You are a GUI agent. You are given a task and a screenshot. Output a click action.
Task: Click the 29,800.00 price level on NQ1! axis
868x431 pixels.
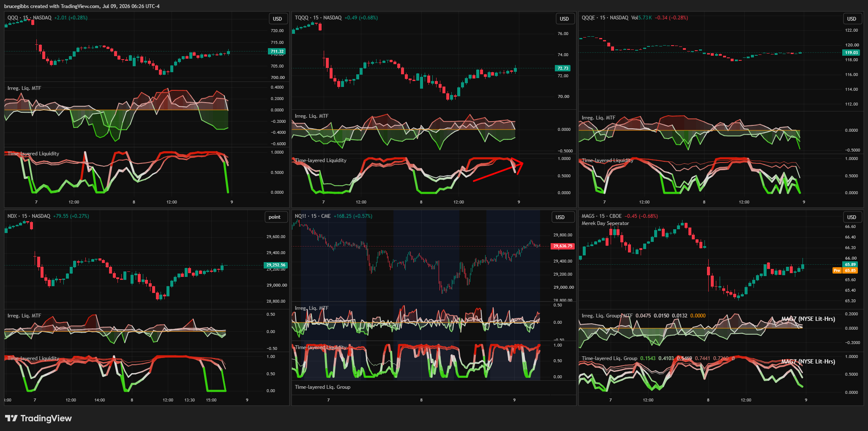(563, 235)
